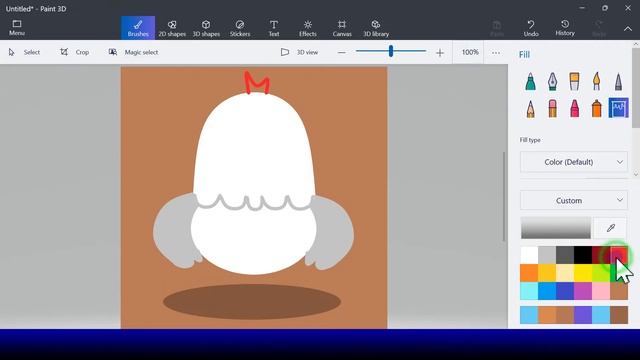This screenshot has height=360, width=640.
Task: Click the canvas vertical scrollbar
Action: [504, 196]
